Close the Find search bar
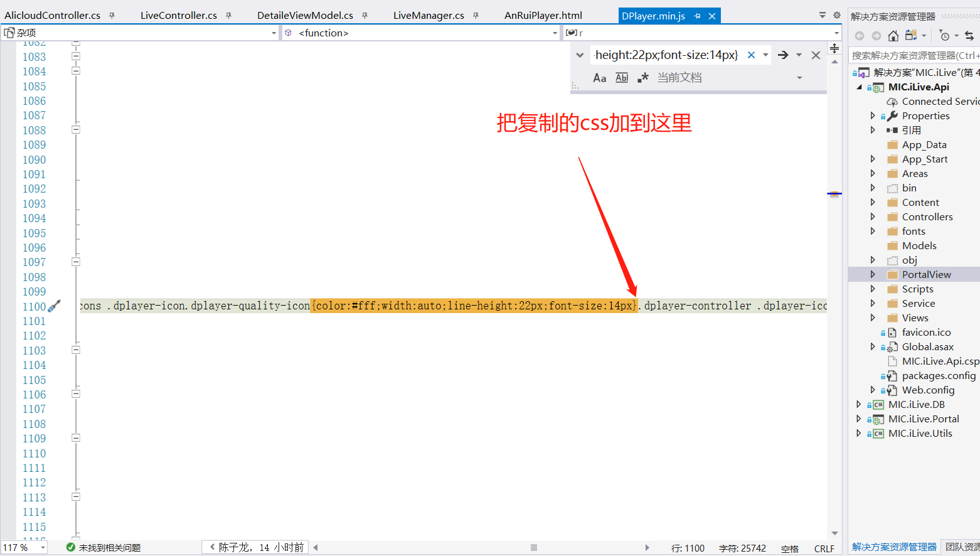Viewport: 980px width, 556px height. [816, 55]
